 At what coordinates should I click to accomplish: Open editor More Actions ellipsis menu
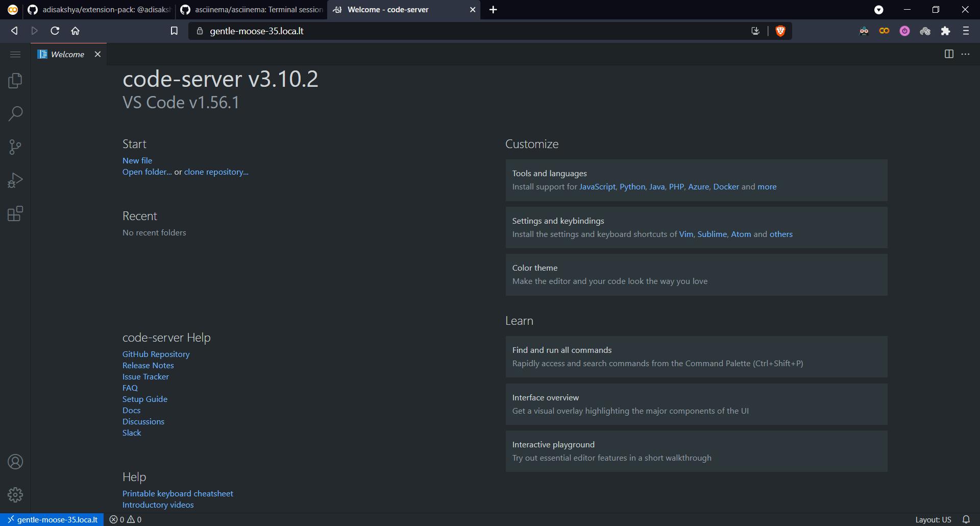965,54
